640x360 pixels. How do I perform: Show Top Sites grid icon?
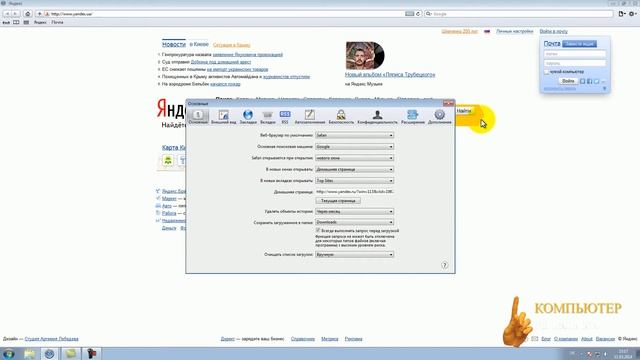pos(26,22)
